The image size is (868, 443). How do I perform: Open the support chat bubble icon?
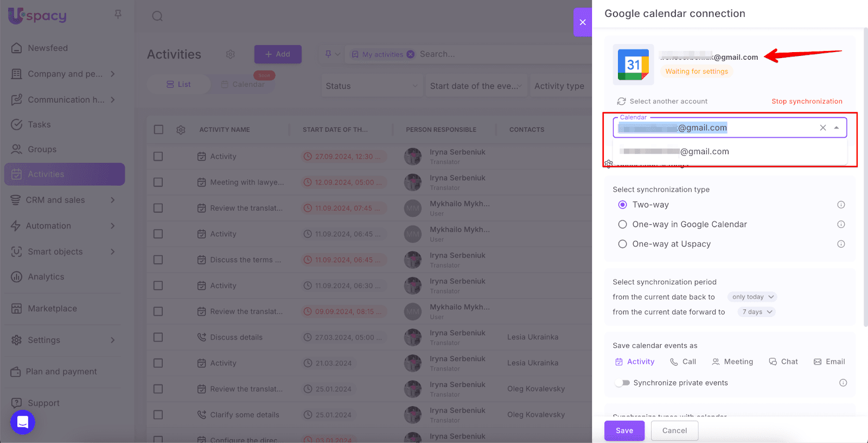click(23, 422)
